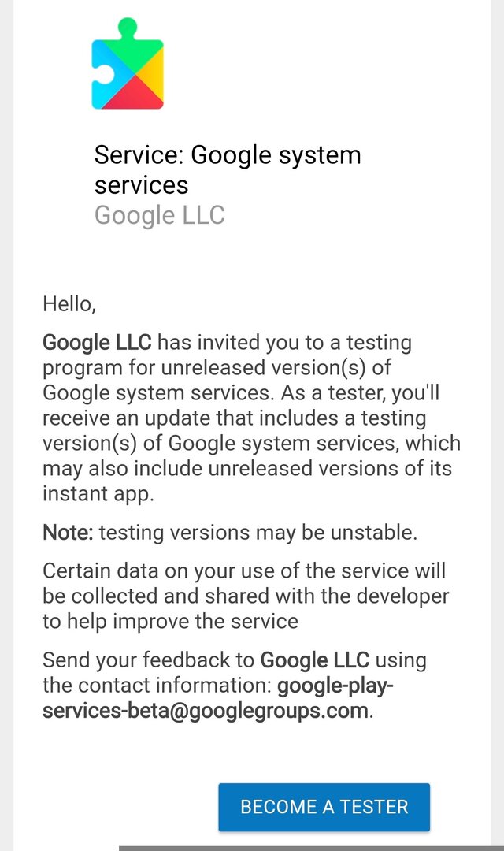The width and height of the screenshot is (504, 851).
Task: Click the horizontal scrollbar at the bottom
Action: tap(310, 848)
